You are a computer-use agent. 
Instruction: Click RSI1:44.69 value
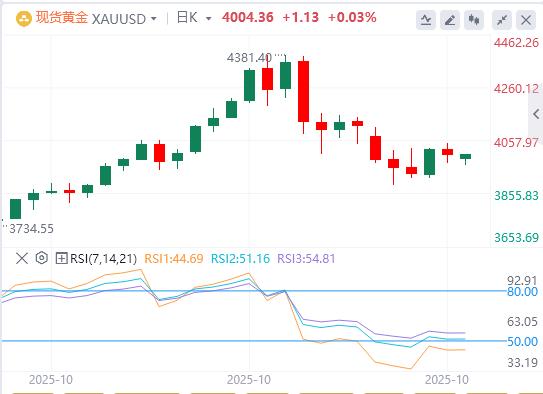[x=173, y=259]
